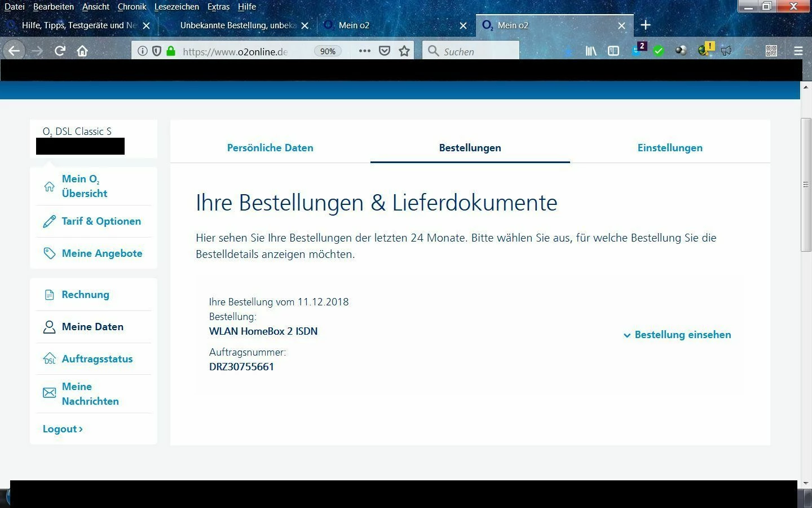Screen dimensions: 812x508
Task: Open Tarif & Optionen in sidebar
Action: click(101, 221)
